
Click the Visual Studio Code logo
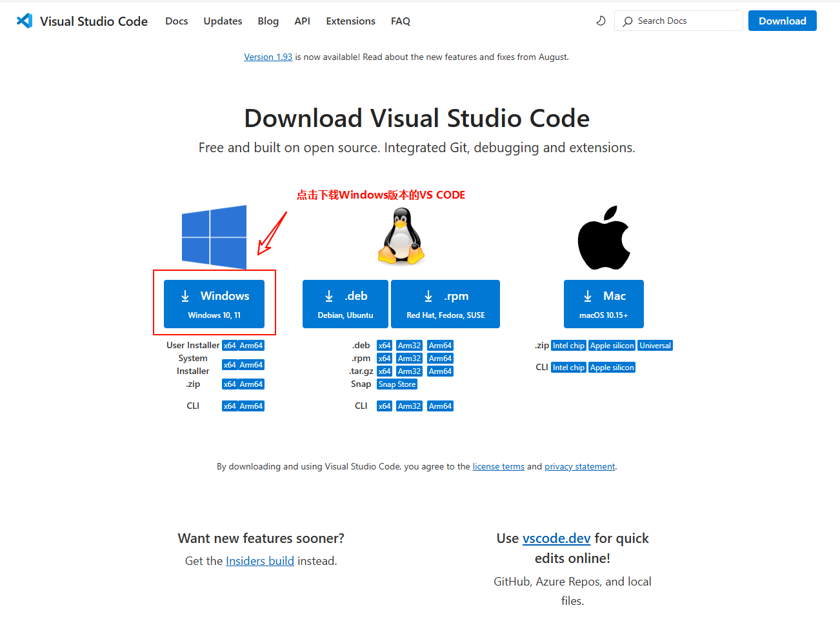(x=24, y=21)
